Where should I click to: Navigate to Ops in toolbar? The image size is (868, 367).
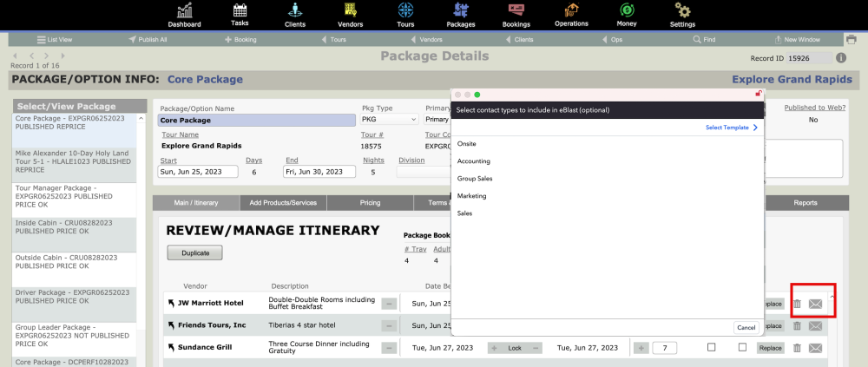[x=612, y=39]
